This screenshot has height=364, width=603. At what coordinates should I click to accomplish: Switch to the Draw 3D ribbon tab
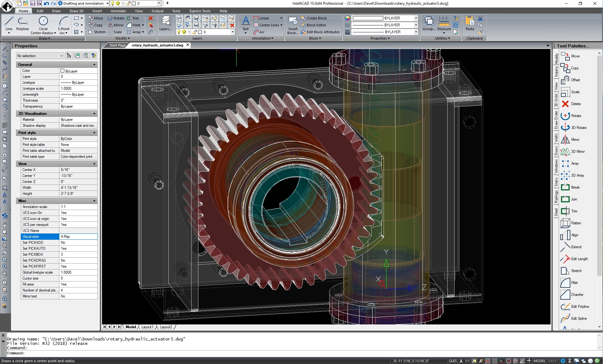[76, 11]
